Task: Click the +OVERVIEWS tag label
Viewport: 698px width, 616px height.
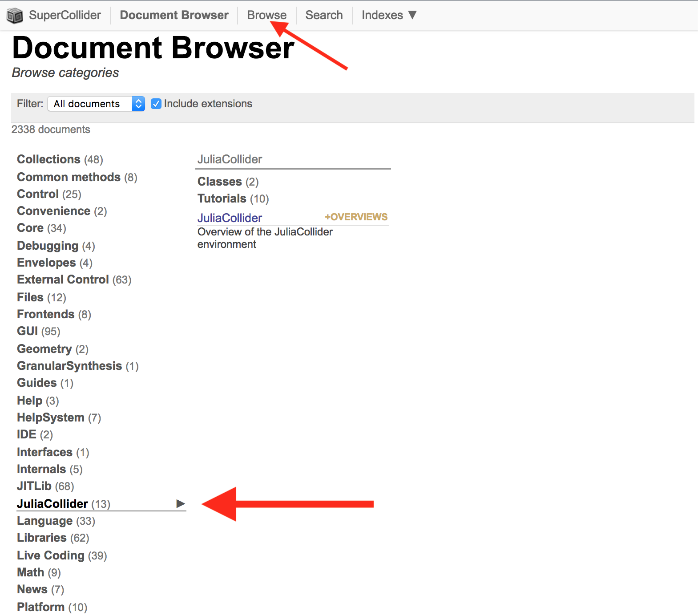Action: pos(356,217)
